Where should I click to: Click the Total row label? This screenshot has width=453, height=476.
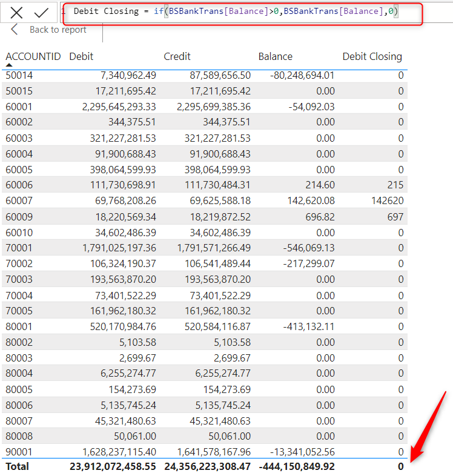point(18,466)
